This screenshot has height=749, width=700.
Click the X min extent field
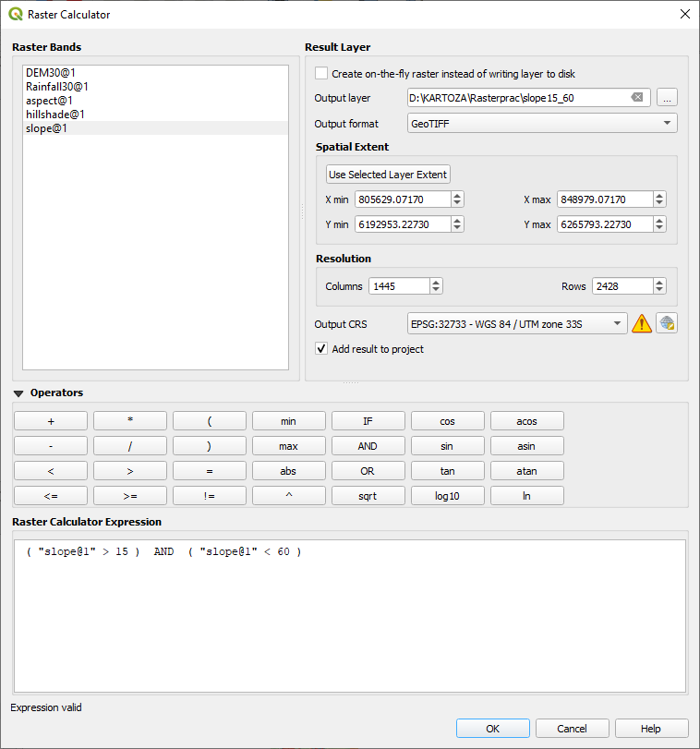coord(403,199)
